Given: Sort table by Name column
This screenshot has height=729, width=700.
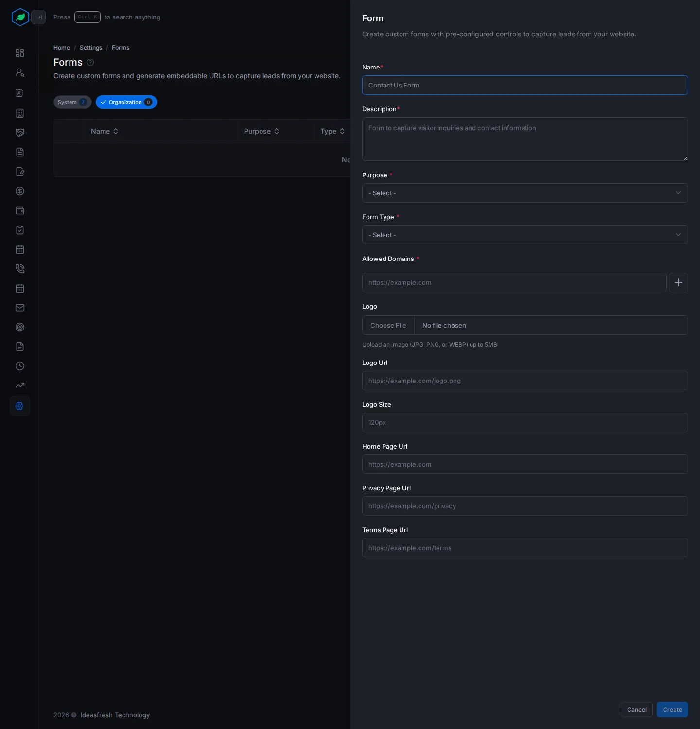Looking at the screenshot, I should coord(105,131).
